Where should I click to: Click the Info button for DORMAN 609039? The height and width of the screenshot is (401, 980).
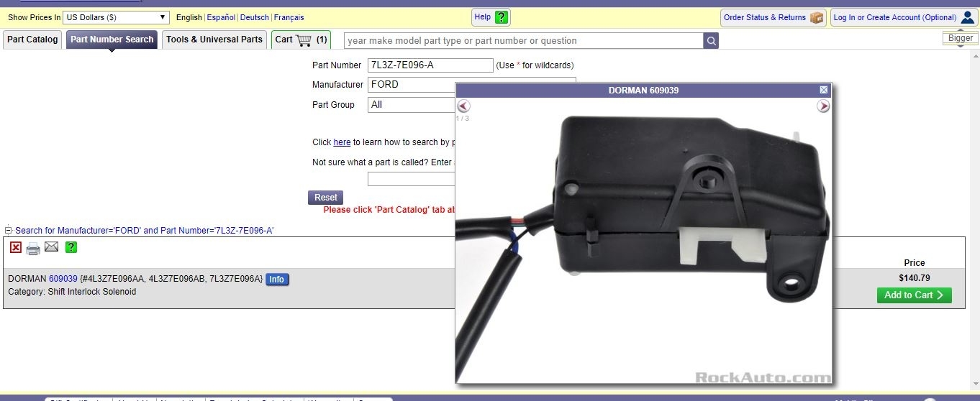pyautogui.click(x=277, y=279)
